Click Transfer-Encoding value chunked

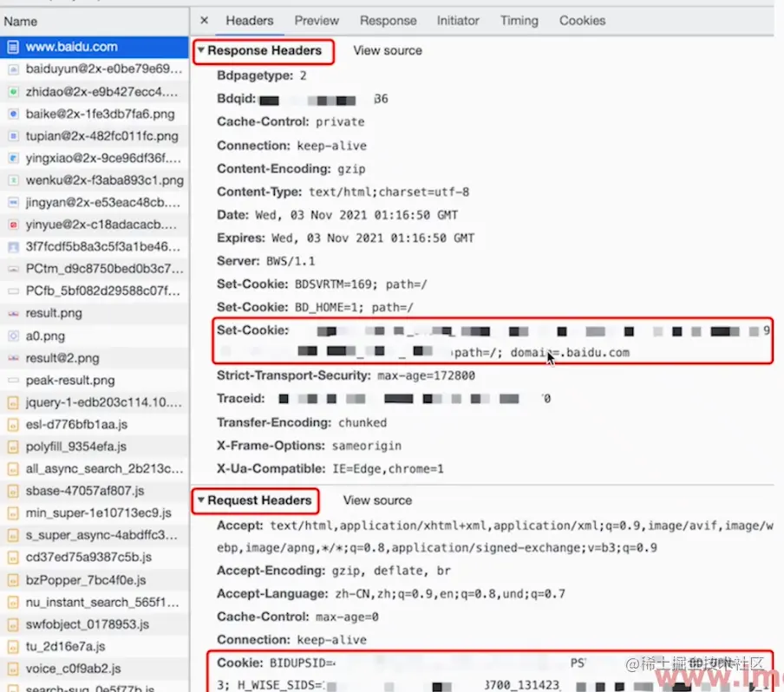point(363,422)
